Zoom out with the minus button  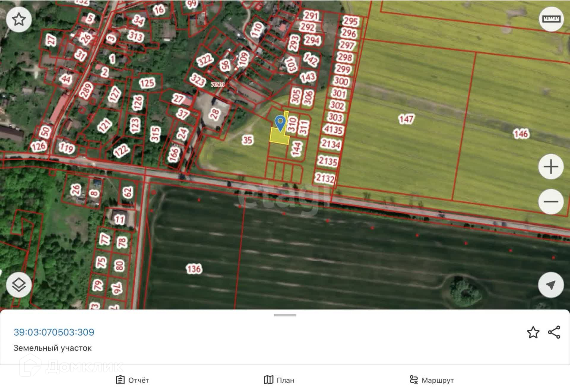pos(551,202)
